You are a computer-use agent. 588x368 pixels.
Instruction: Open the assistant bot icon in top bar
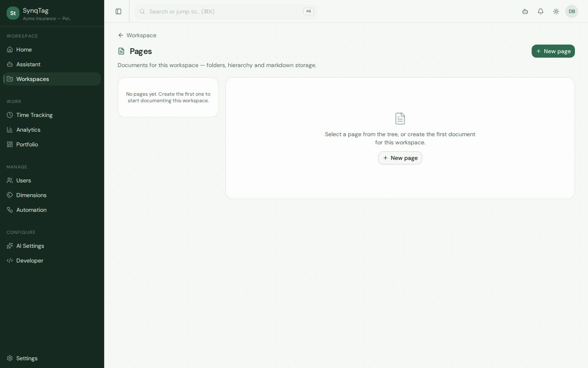(x=525, y=11)
